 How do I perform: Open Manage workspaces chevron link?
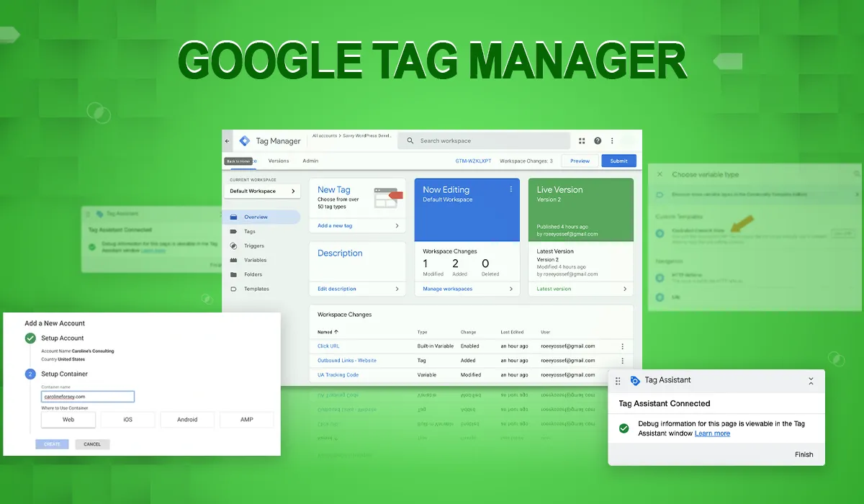pyautogui.click(x=511, y=289)
